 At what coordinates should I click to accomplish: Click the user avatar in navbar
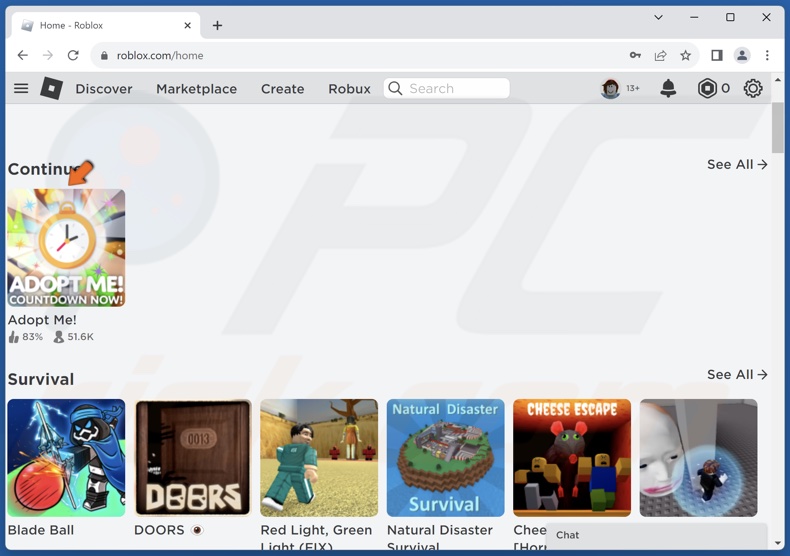click(610, 89)
